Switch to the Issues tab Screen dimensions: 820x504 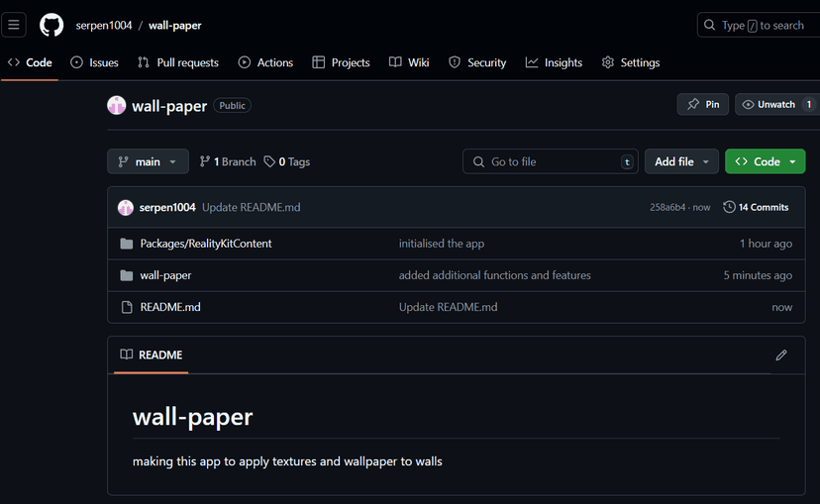(x=94, y=62)
